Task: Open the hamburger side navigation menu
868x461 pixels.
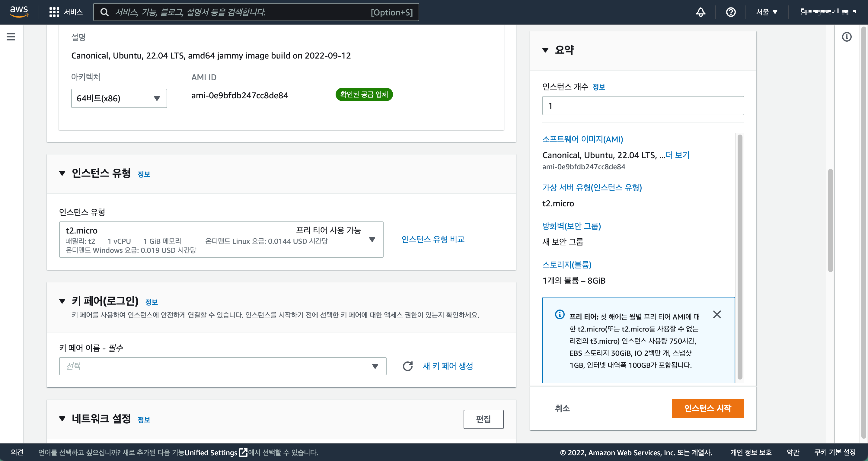Action: pyautogui.click(x=11, y=37)
